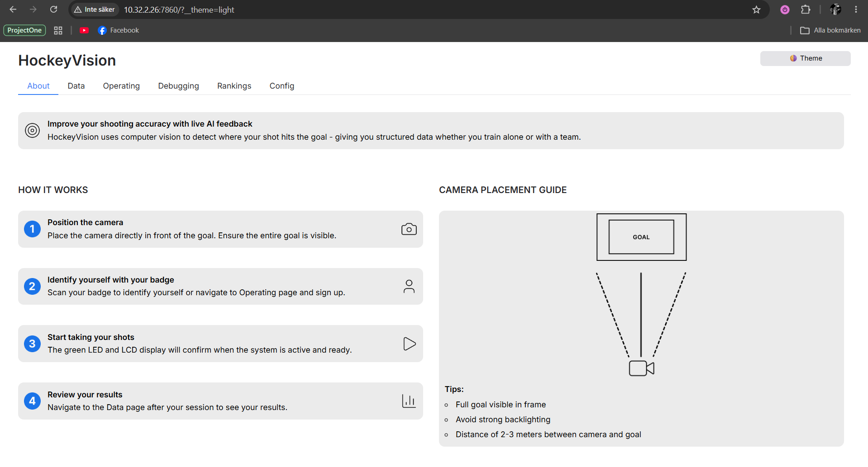Open the YouTube bookmark icon
Image resolution: width=868 pixels, height=467 pixels.
pos(84,30)
